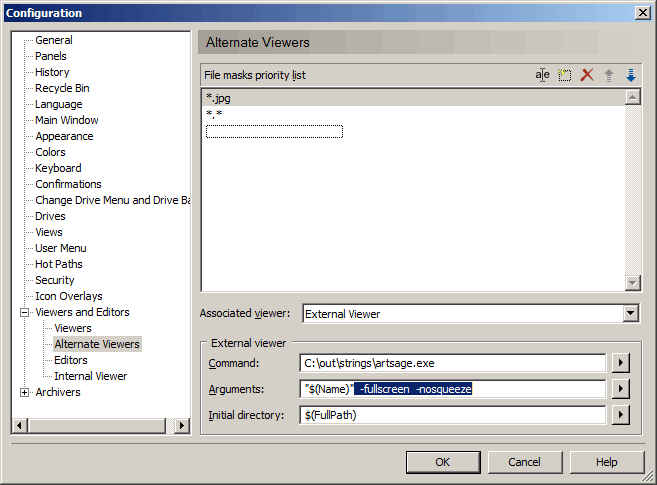
Task: Open the Initial directory arrow button
Action: coord(621,415)
